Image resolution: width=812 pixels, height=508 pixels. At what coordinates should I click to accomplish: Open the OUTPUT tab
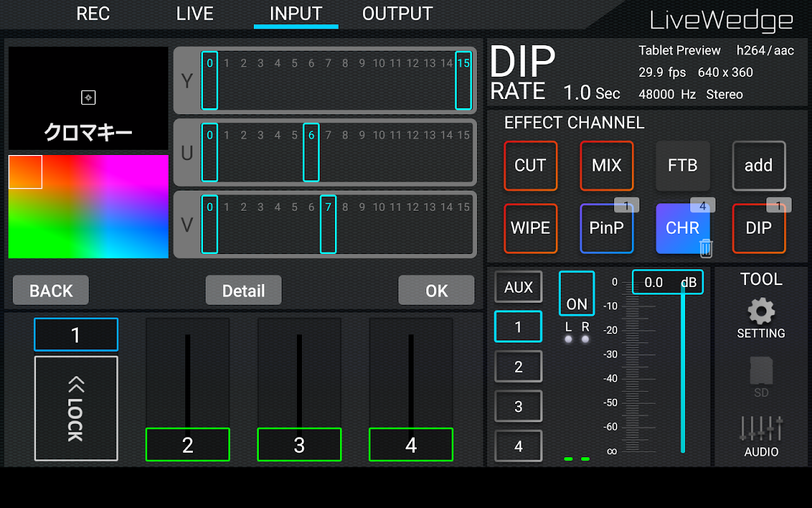point(397,14)
